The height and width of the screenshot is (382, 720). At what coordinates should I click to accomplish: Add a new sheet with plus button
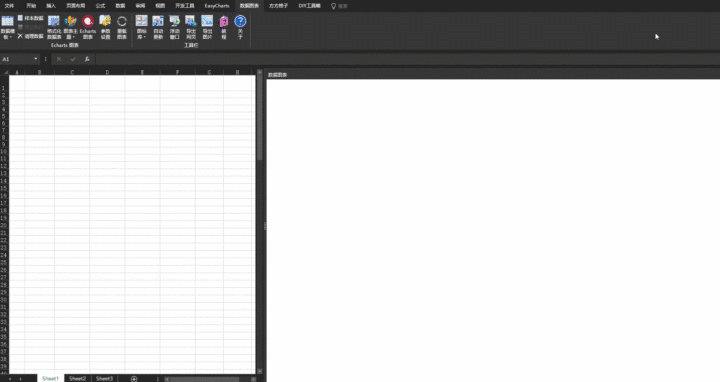click(134, 378)
